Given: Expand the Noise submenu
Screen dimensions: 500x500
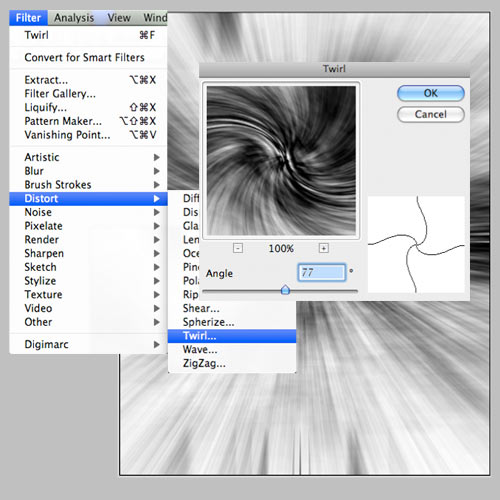Looking at the screenshot, I should point(88,212).
